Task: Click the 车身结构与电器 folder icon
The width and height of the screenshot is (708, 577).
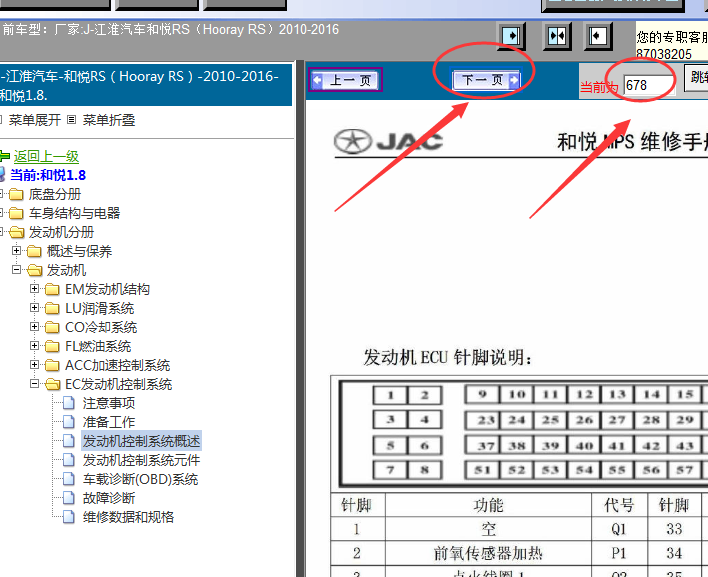Action: click(16, 214)
